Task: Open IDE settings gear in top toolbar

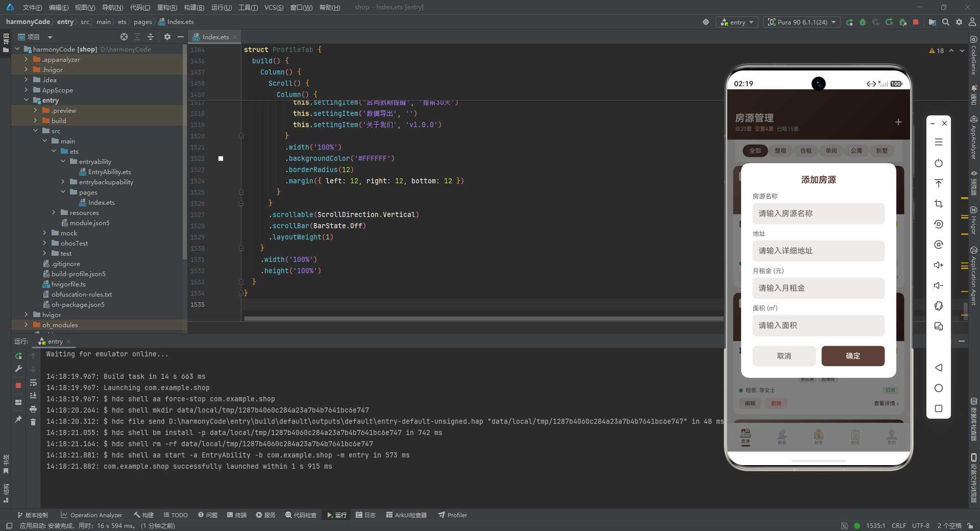Action: pyautogui.click(x=959, y=22)
